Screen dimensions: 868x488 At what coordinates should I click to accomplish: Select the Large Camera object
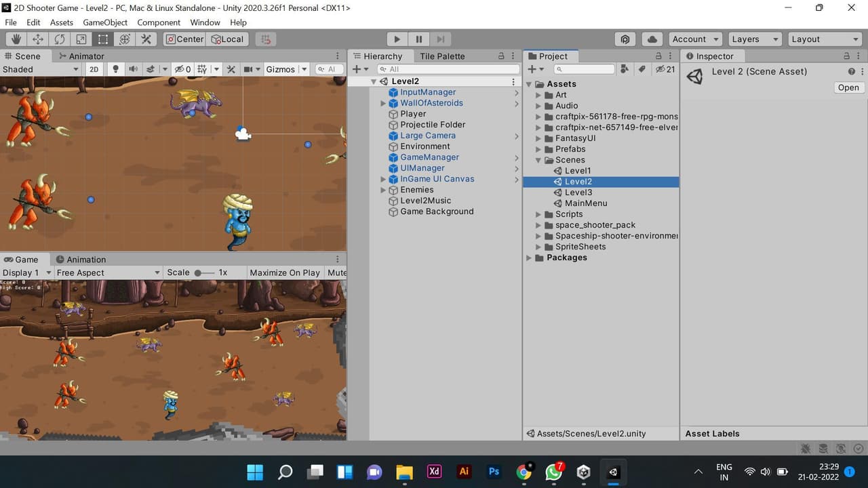tap(428, 136)
